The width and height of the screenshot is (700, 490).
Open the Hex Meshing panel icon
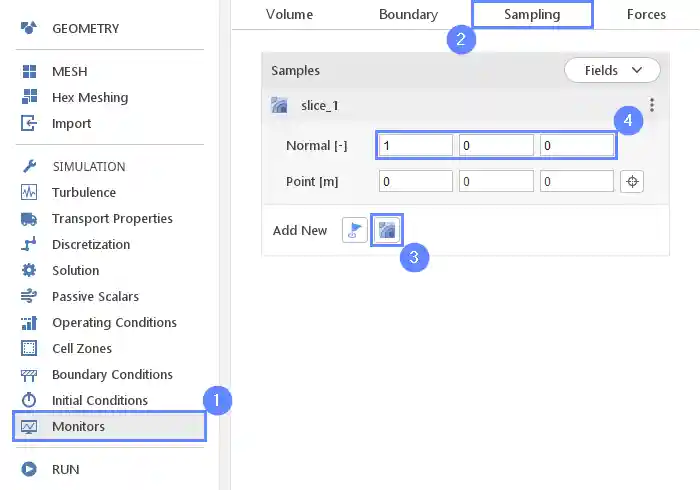[29, 98]
